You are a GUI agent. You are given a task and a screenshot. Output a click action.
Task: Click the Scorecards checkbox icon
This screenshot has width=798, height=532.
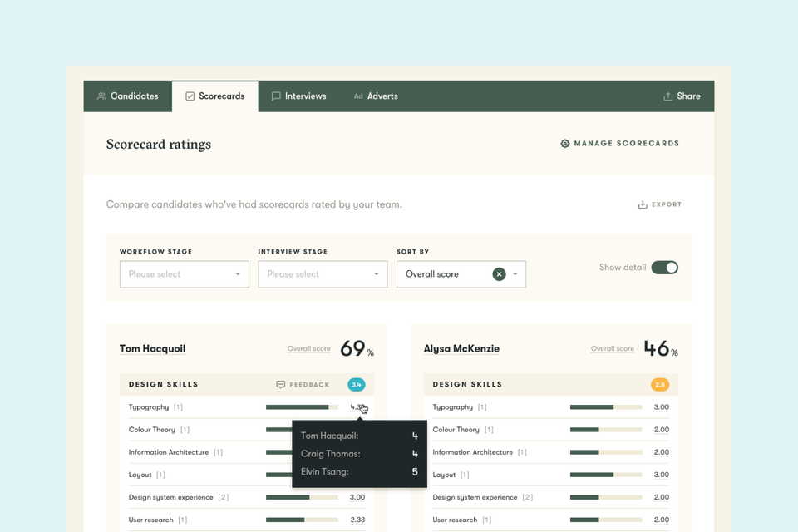tap(190, 96)
